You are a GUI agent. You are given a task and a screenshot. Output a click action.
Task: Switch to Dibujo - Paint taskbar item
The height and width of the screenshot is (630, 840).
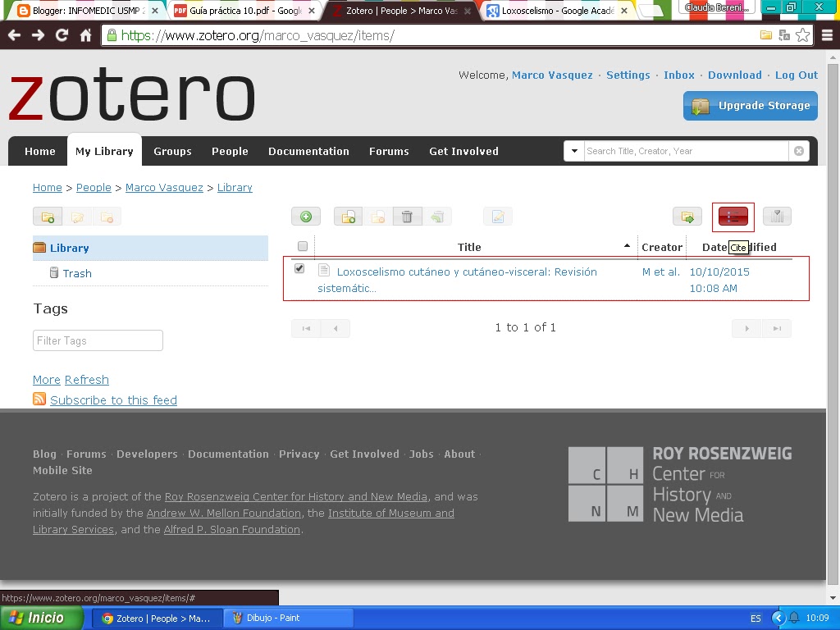click(x=288, y=618)
